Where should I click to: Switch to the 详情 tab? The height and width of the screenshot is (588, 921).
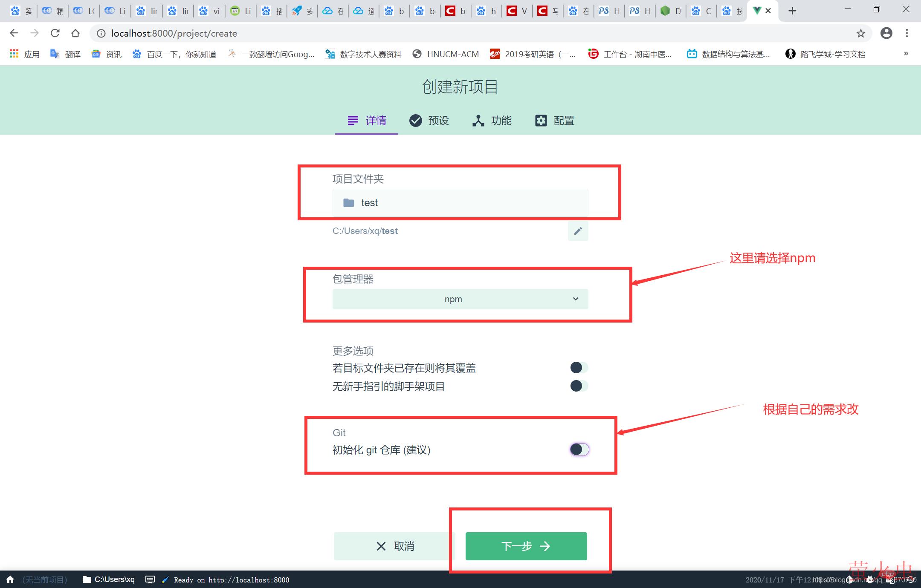pyautogui.click(x=366, y=121)
